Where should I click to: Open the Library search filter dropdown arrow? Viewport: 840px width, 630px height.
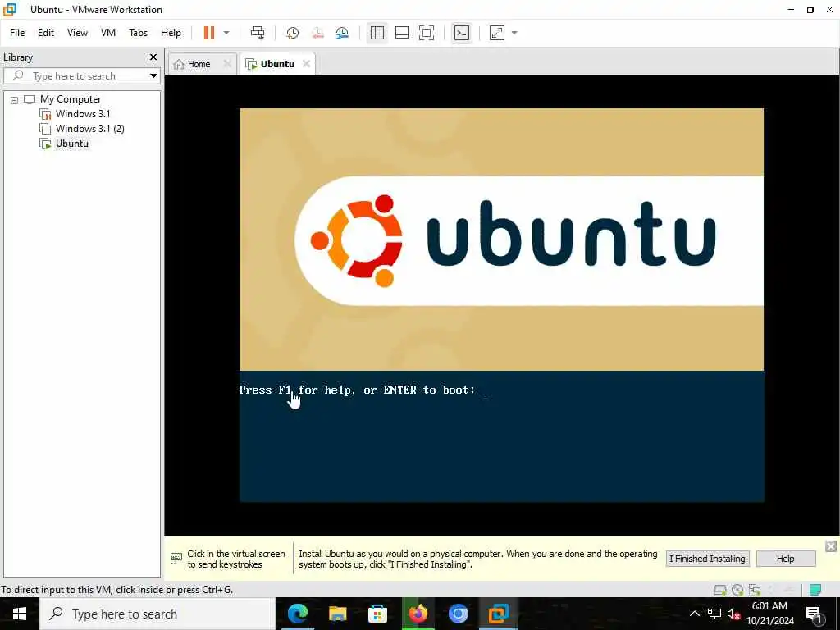153,76
